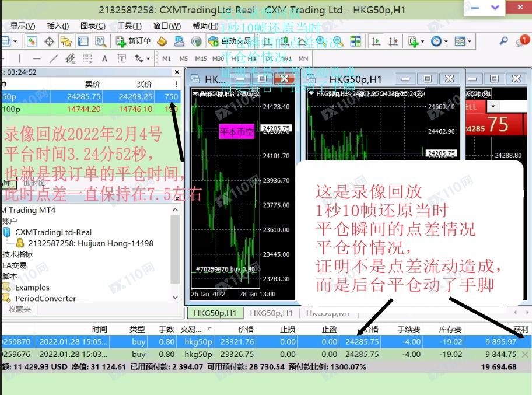Expand the templates dropdown arrow
This screenshot has width=532, height=395.
coord(470,42)
